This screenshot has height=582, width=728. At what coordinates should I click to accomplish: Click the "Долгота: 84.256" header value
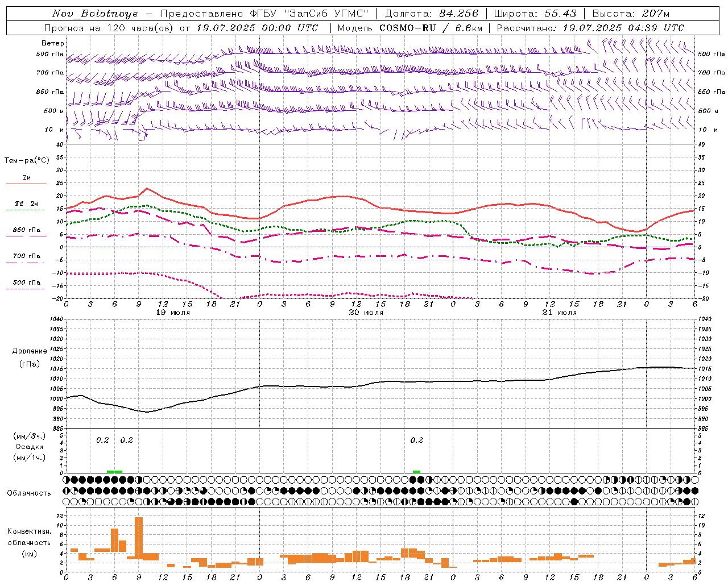[x=432, y=14]
